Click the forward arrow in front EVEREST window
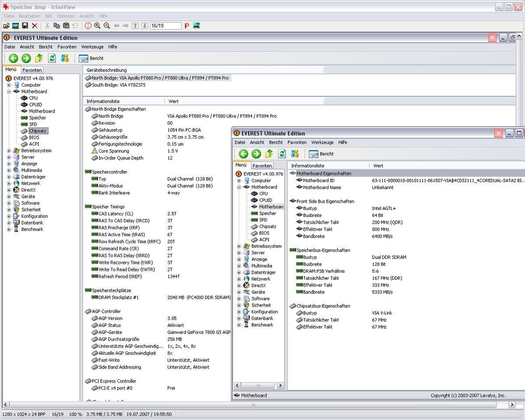Viewport: 525px width, 420px height. click(256, 154)
